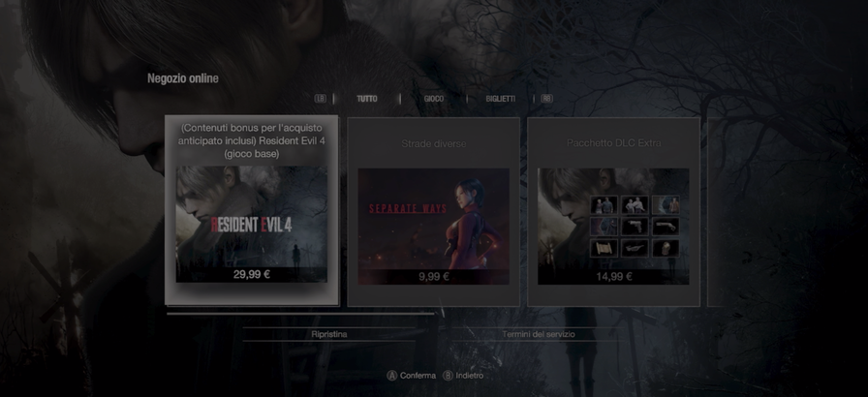Image resolution: width=868 pixels, height=397 pixels.
Task: Click the A button Conferma icon
Action: pos(392,375)
